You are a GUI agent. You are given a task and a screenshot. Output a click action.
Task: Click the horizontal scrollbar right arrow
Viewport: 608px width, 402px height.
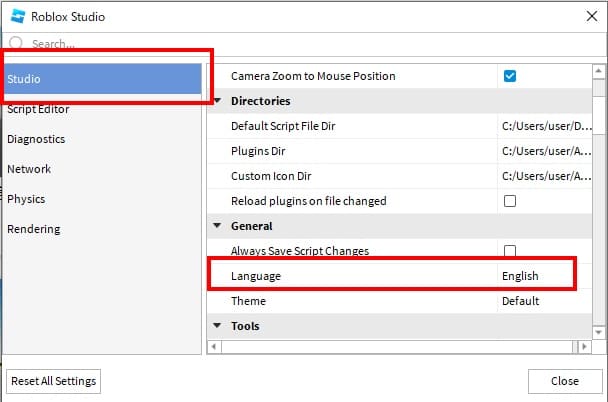[585, 346]
